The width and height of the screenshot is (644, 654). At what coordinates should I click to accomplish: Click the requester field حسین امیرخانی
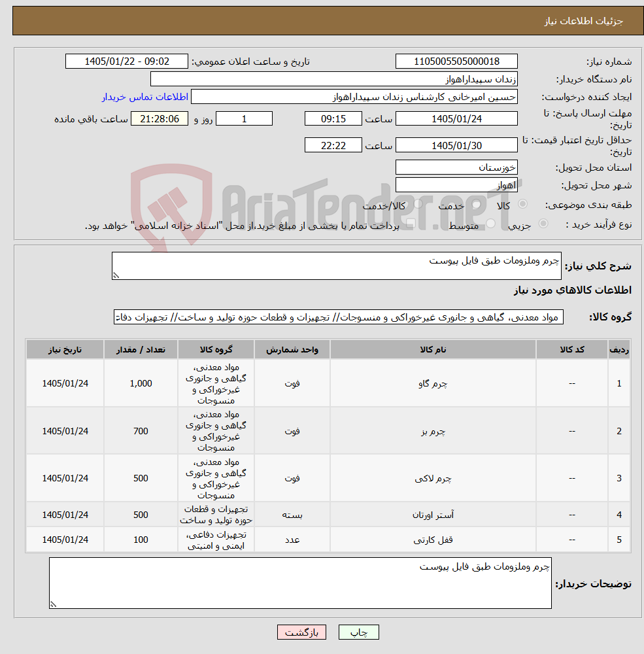354,97
